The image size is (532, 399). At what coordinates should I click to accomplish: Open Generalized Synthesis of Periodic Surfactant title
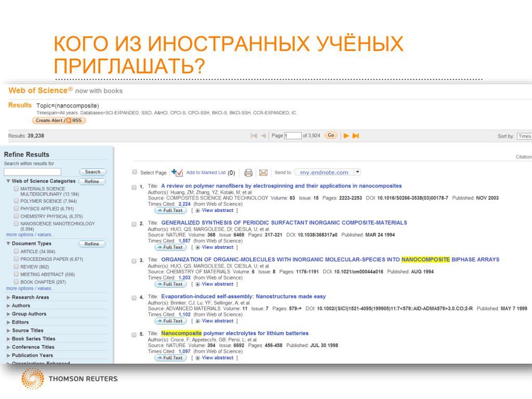coord(284,222)
